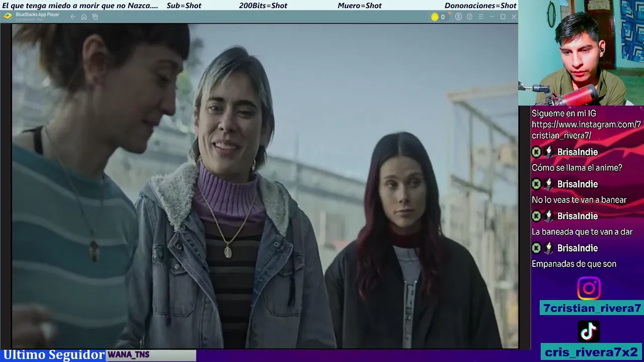This screenshot has height=362, width=644.
Task: Click BrisaIndie above 'No lo veas te van'
Action: (578, 184)
